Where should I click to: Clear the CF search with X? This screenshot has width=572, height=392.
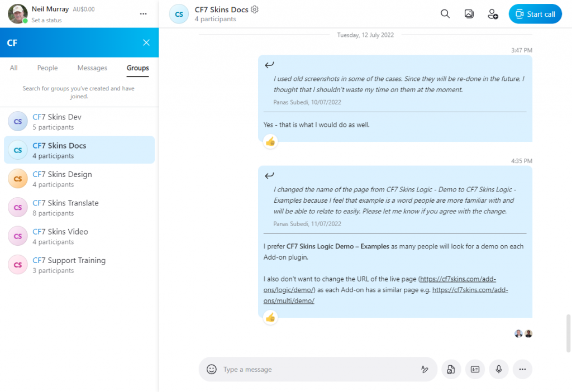(x=146, y=42)
